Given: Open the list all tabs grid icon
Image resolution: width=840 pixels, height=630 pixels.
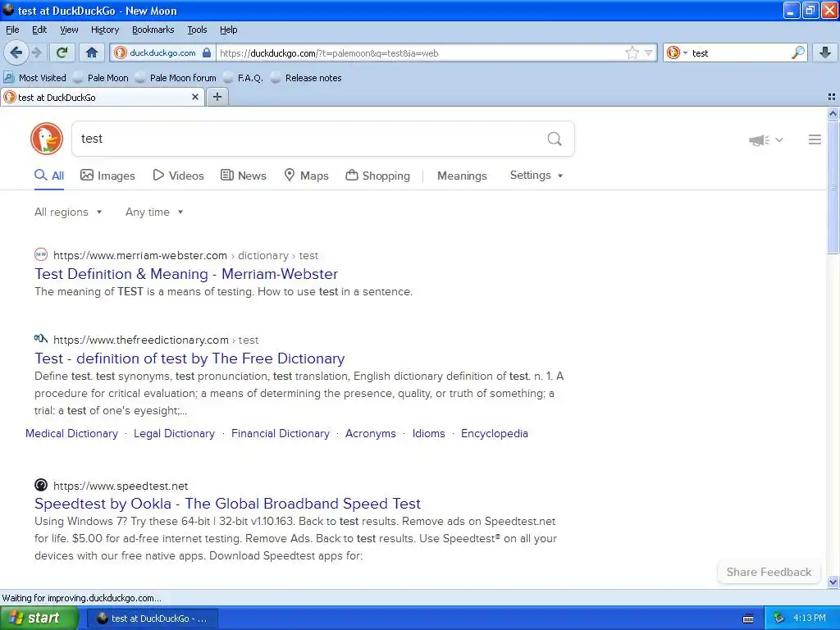Looking at the screenshot, I should [832, 97].
